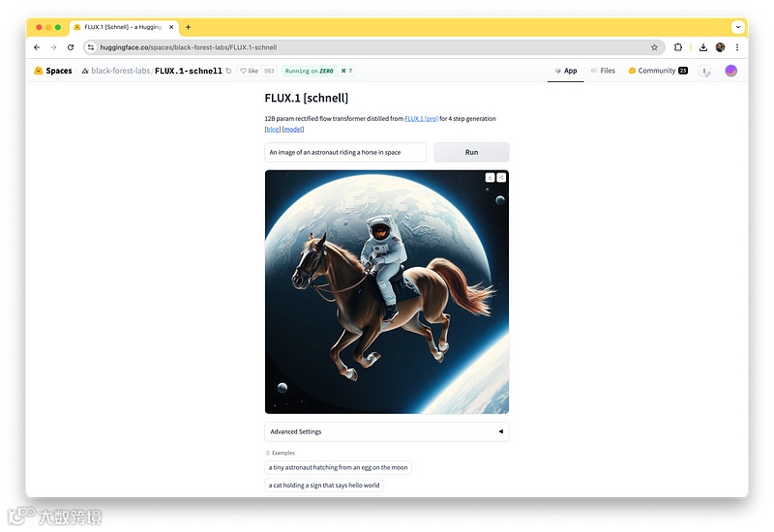The width and height of the screenshot is (774, 532).
Task: Open the browser downloads icon
Action: coord(703,47)
